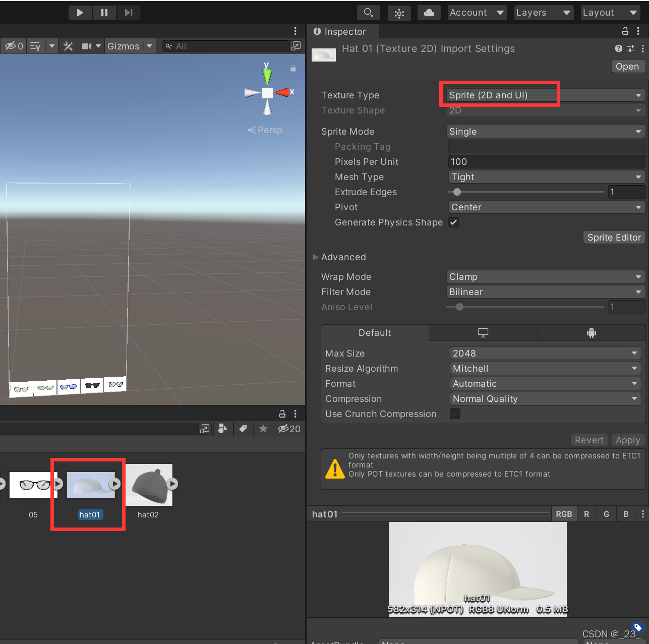Select the standalone monitor platform tab
Screen dimensions: 649x644
[x=483, y=333]
